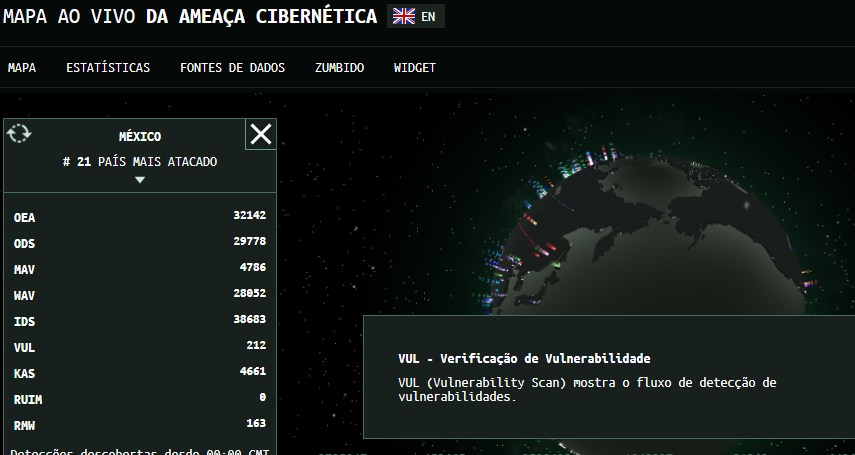The image size is (855, 455).
Task: Expand the País Mais Atacado ranking arrow
Action: (140, 179)
